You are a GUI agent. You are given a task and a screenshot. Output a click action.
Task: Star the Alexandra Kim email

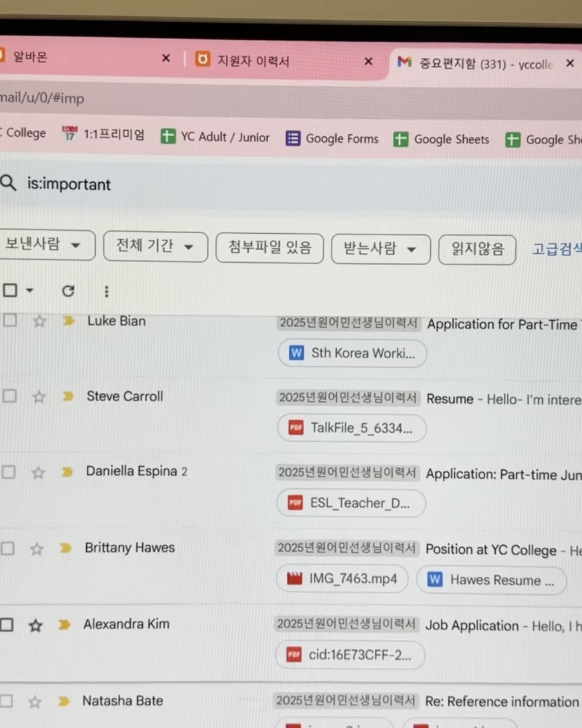(x=36, y=625)
